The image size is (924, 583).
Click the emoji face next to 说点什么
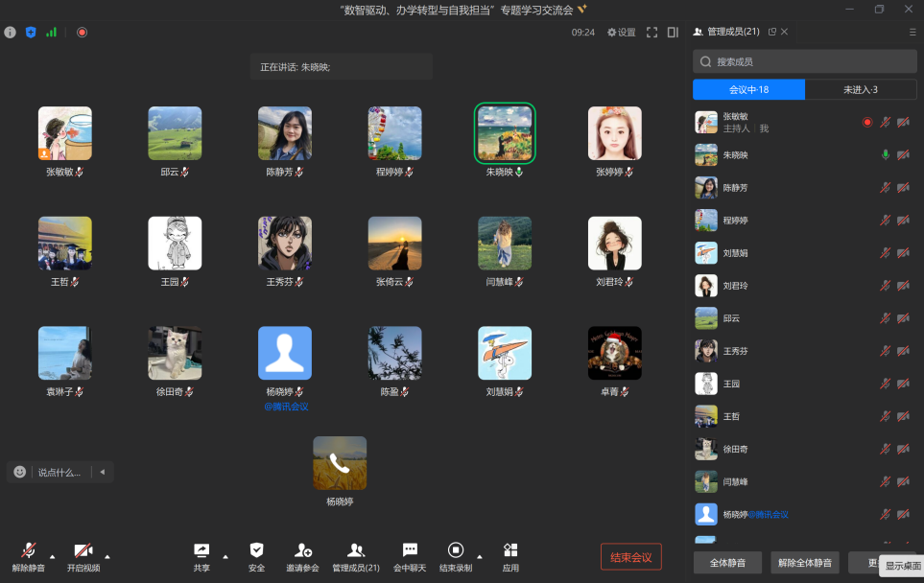20,472
